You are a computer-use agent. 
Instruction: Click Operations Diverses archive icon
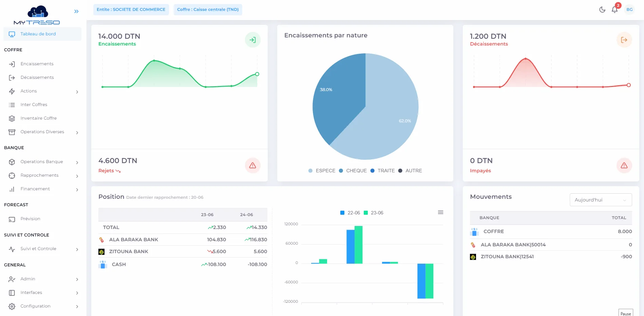[12, 132]
